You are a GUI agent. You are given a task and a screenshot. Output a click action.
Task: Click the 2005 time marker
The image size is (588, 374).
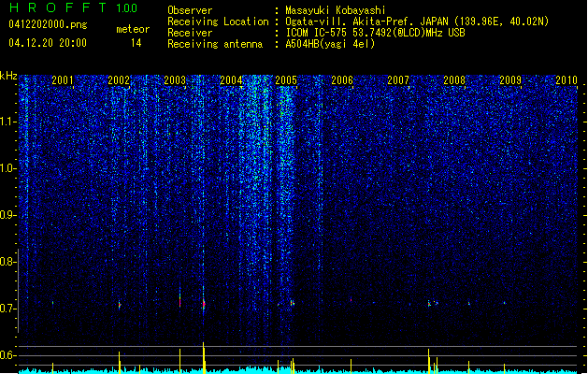286,79
